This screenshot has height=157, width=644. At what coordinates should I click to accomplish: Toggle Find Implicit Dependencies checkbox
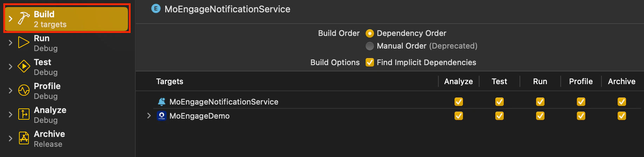(370, 62)
